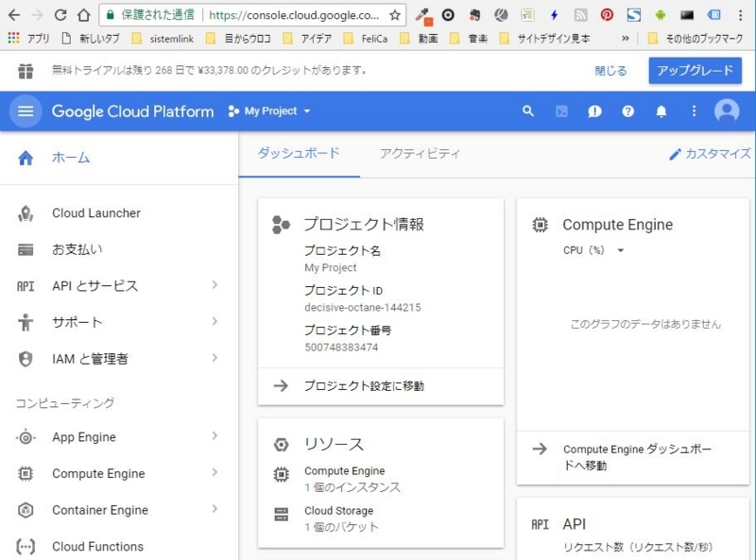This screenshot has height=560, width=756.
Task: Open the hamburger navigation menu
Action: click(x=26, y=111)
